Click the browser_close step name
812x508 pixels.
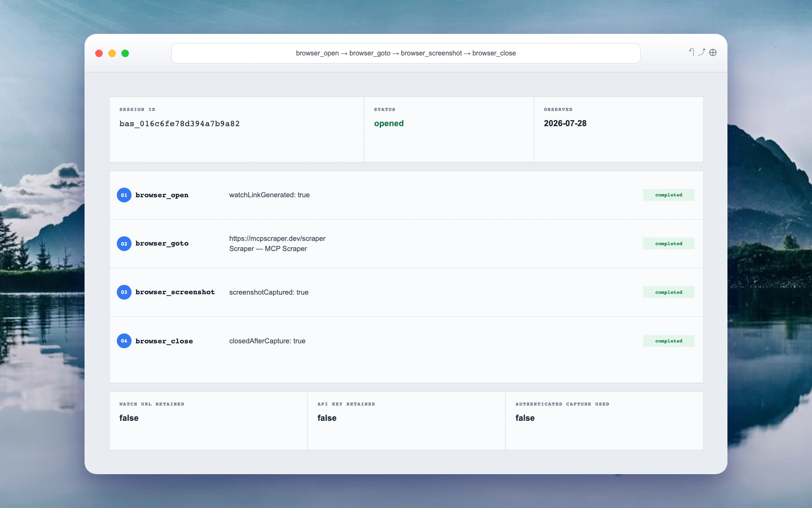click(x=164, y=341)
